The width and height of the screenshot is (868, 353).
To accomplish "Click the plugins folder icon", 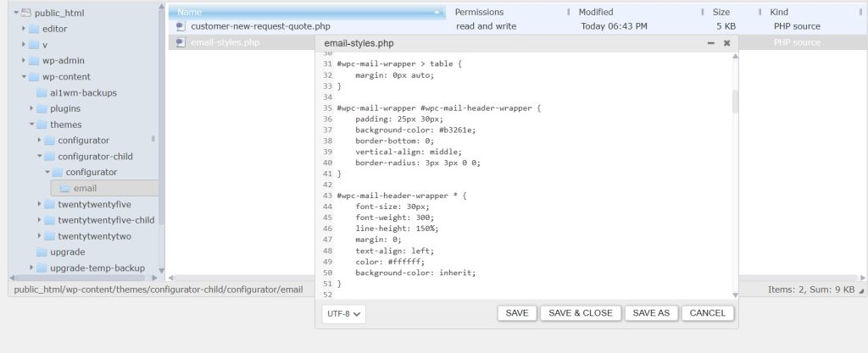I will 42,109.
